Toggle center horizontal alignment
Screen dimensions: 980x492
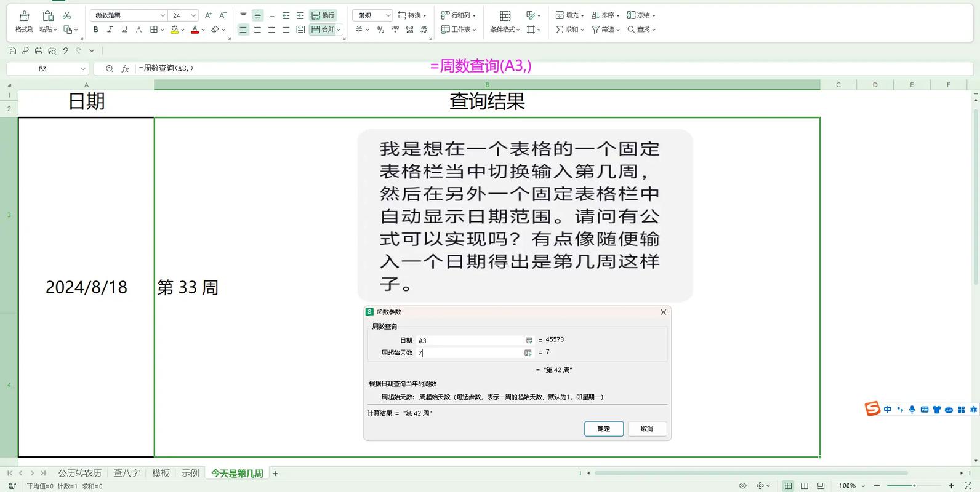pos(257,30)
